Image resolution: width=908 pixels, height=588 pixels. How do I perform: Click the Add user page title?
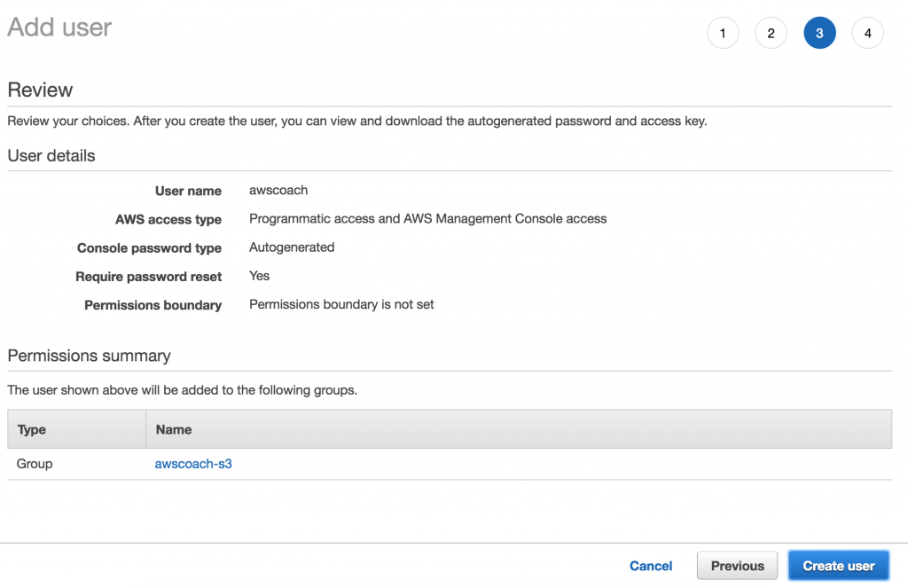pos(59,27)
